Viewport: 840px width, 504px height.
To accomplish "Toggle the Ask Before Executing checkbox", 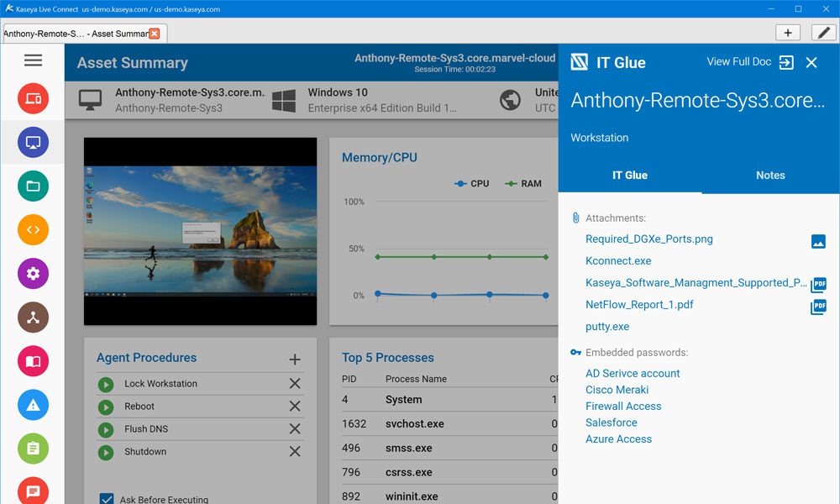I will click(107, 499).
